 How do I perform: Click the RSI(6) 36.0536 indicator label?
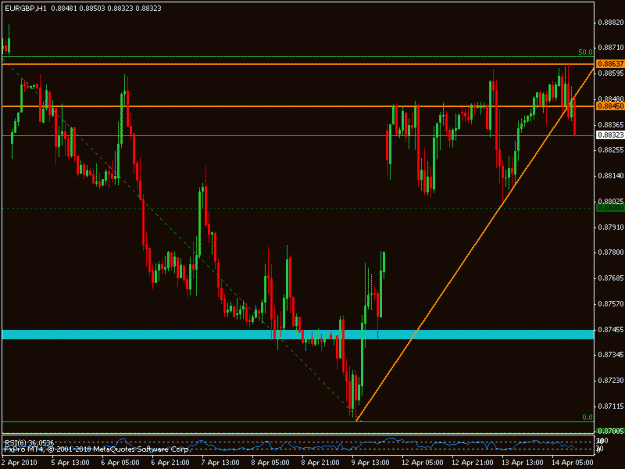click(29, 442)
